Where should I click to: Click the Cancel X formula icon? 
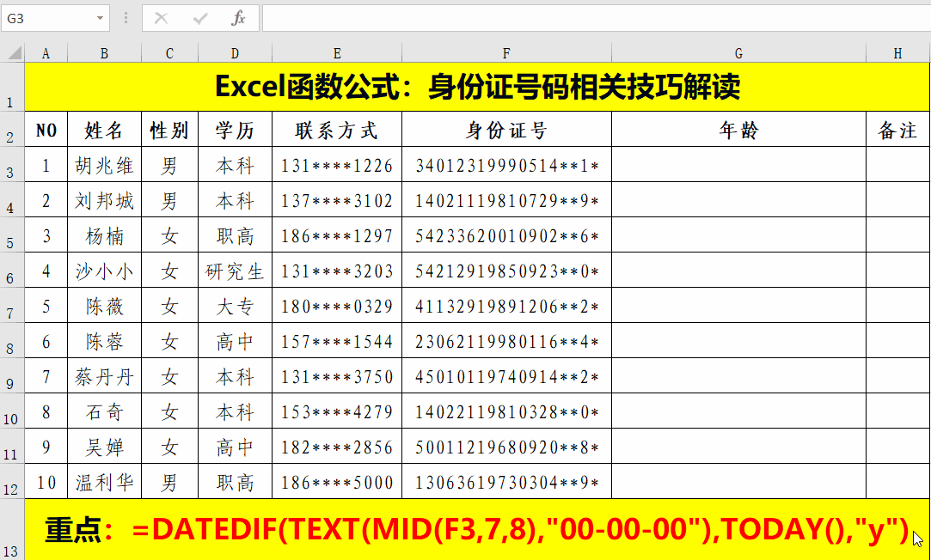coord(161,18)
